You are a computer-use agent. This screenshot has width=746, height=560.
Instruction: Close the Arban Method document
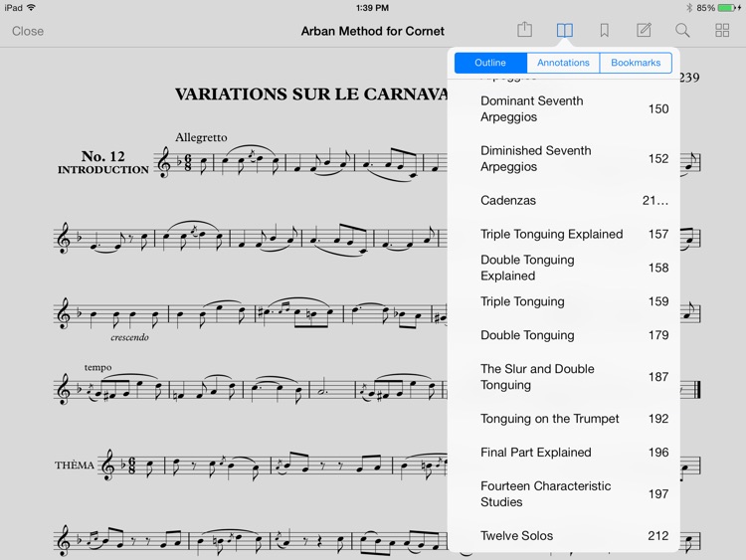coord(28,31)
